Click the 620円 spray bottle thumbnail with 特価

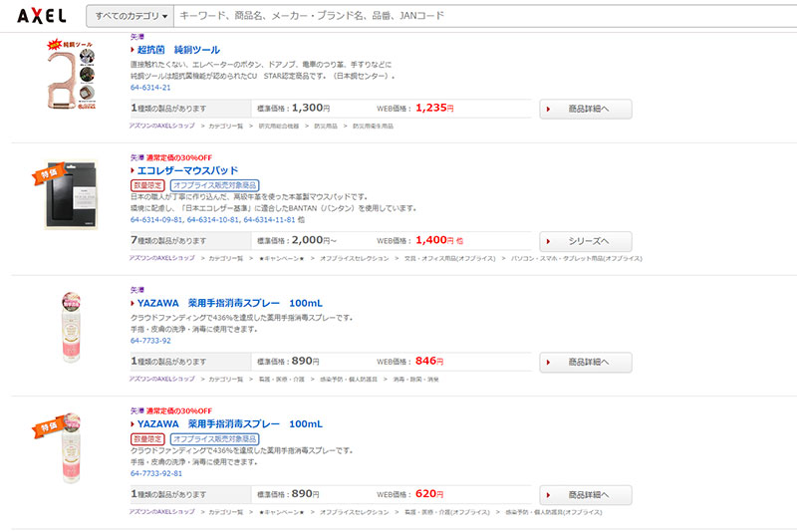(70, 447)
